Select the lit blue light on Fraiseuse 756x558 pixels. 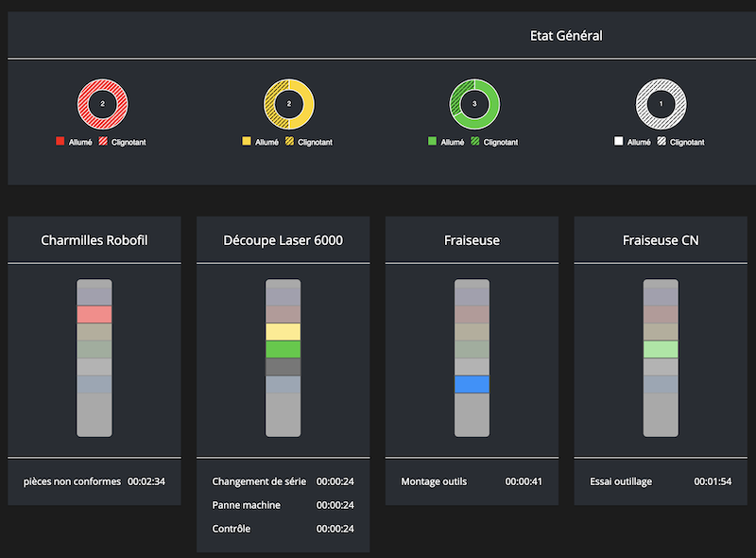click(x=472, y=384)
